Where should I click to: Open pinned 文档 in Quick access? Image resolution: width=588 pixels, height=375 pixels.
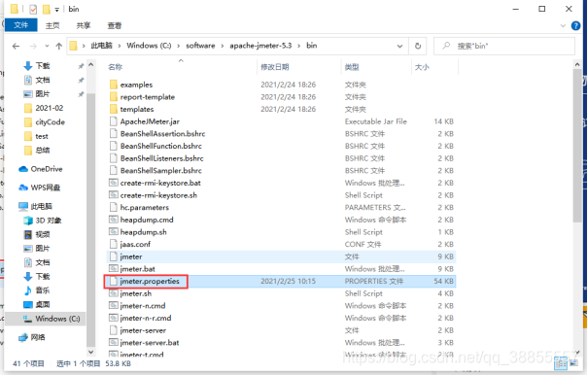tap(43, 80)
